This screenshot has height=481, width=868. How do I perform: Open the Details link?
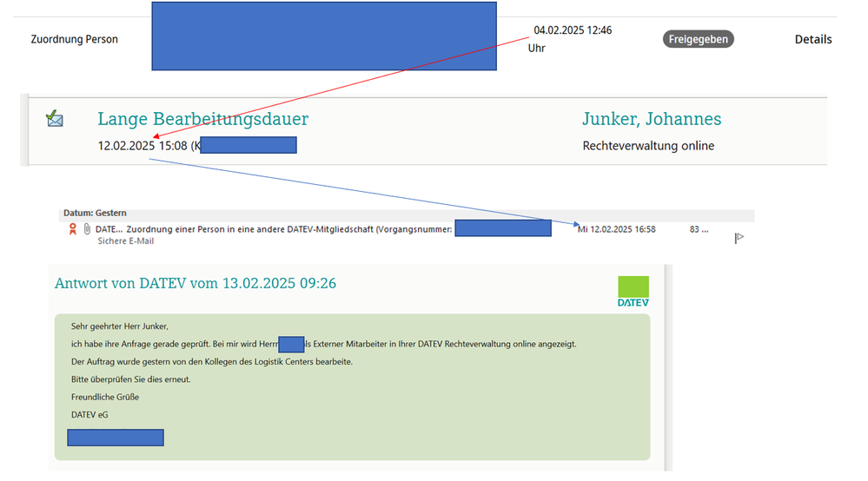(813, 39)
